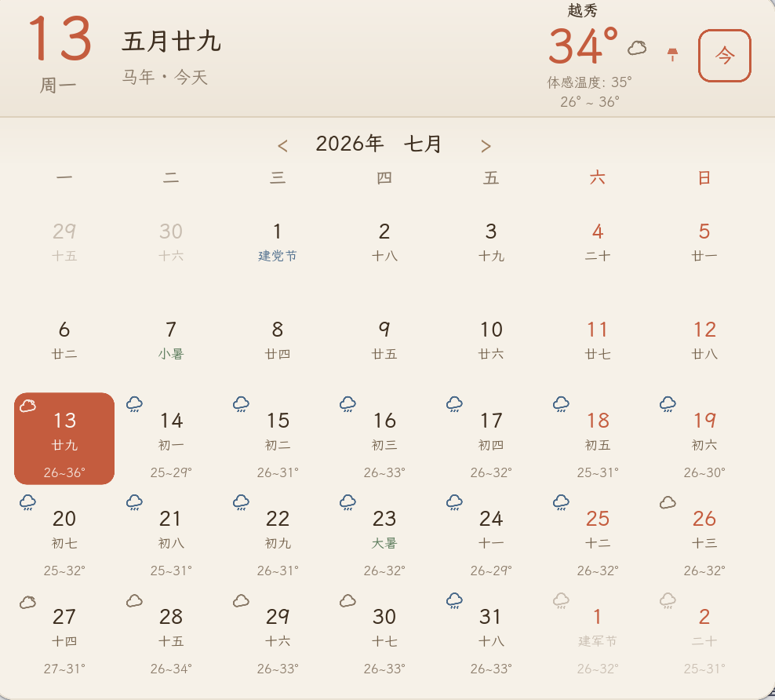Click the rain icon on July 23

tap(348, 503)
